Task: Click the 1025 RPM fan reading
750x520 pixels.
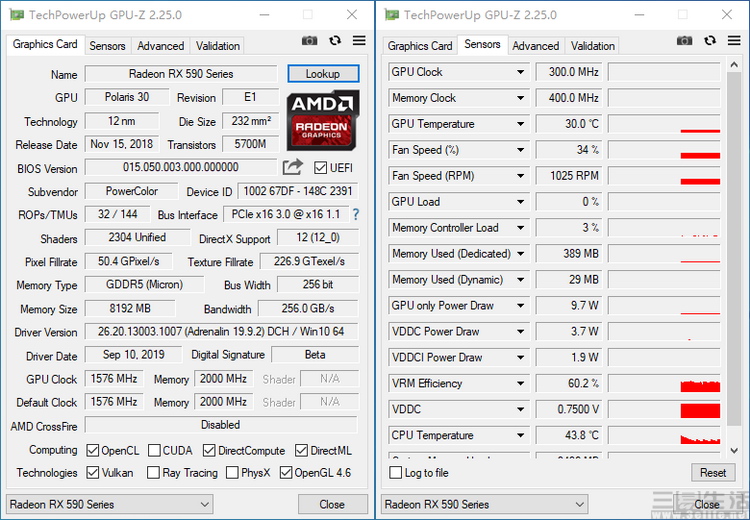Action: tap(568, 176)
